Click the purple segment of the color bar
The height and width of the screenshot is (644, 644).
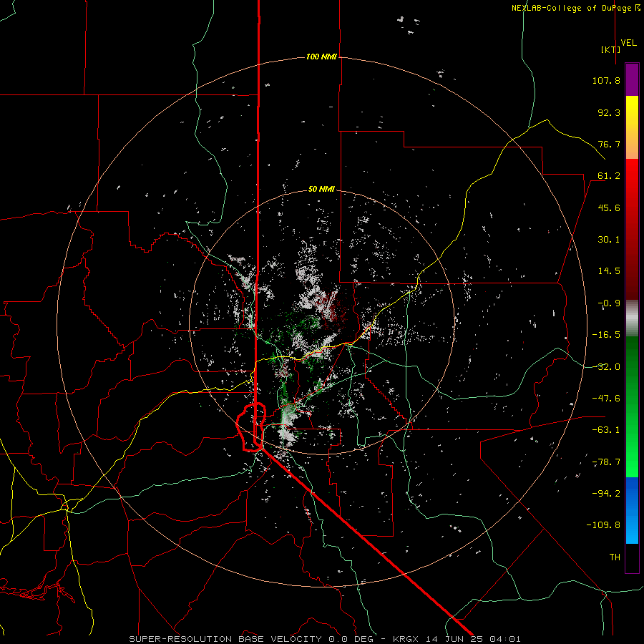pyautogui.click(x=632, y=80)
